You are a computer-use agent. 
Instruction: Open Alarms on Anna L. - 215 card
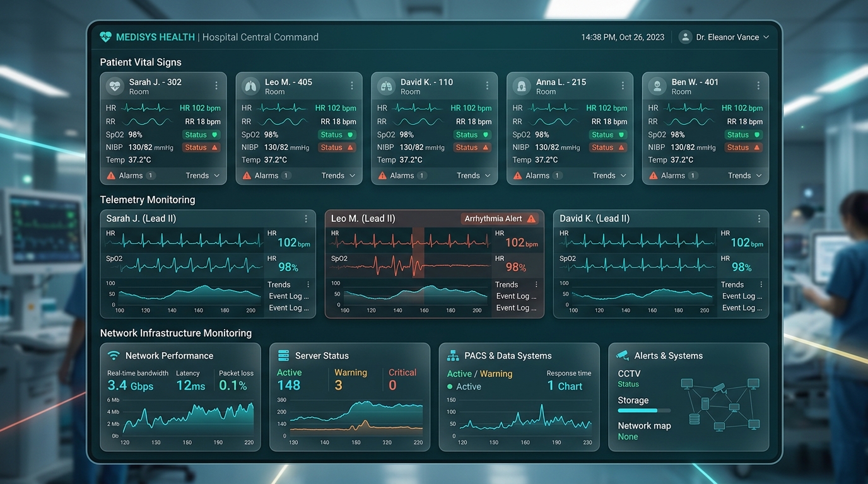click(x=537, y=176)
